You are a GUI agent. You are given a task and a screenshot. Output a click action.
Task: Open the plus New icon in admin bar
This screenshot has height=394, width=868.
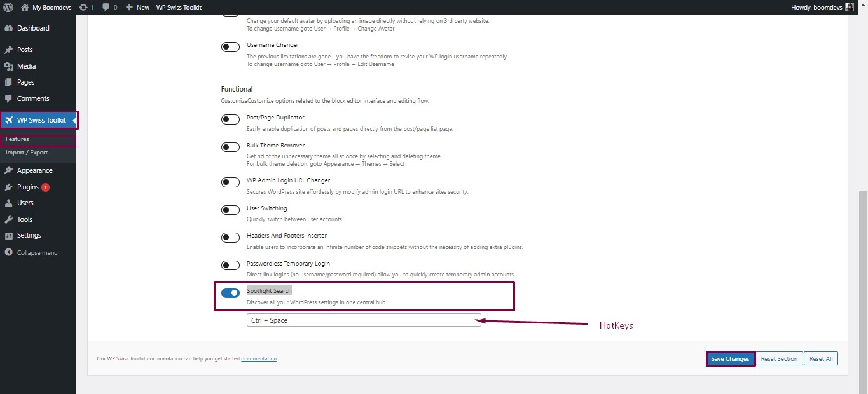129,7
